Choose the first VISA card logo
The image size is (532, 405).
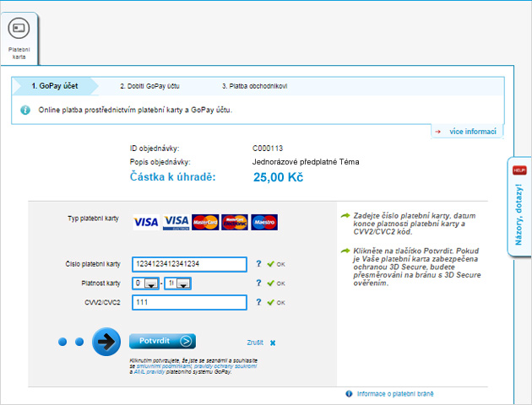(146, 222)
